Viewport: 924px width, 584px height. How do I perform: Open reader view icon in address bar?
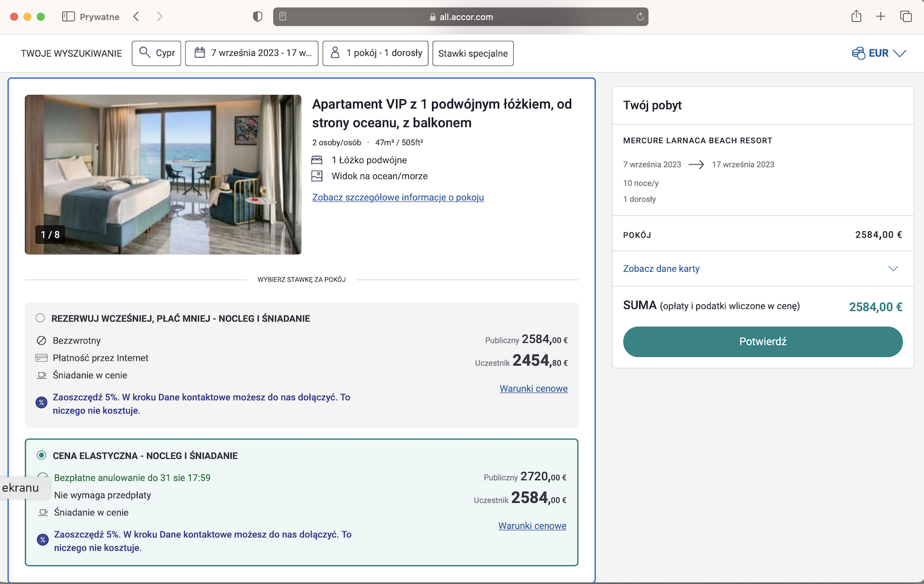click(x=283, y=17)
